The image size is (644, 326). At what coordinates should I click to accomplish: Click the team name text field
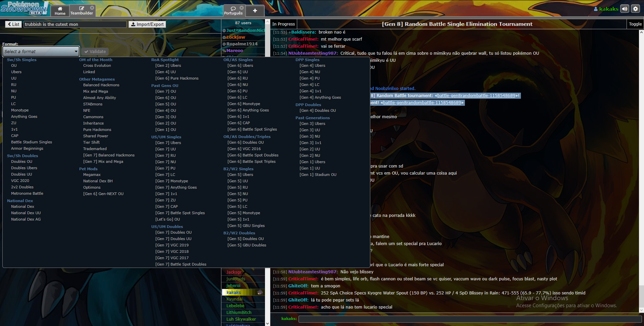(75, 24)
